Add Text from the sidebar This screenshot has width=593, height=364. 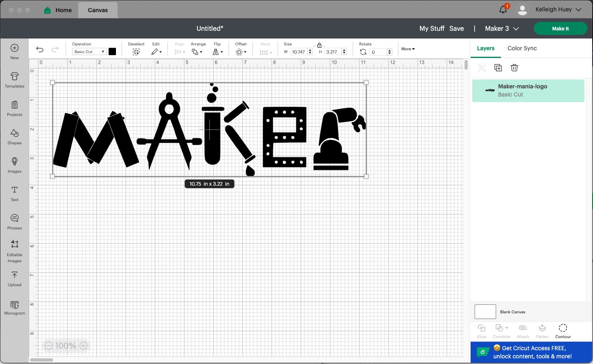[15, 193]
